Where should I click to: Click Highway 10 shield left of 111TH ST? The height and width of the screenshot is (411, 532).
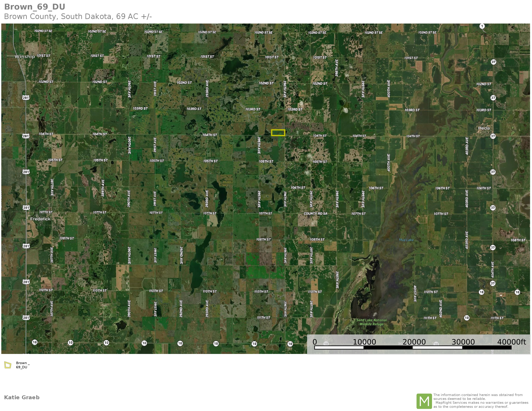tap(467, 318)
